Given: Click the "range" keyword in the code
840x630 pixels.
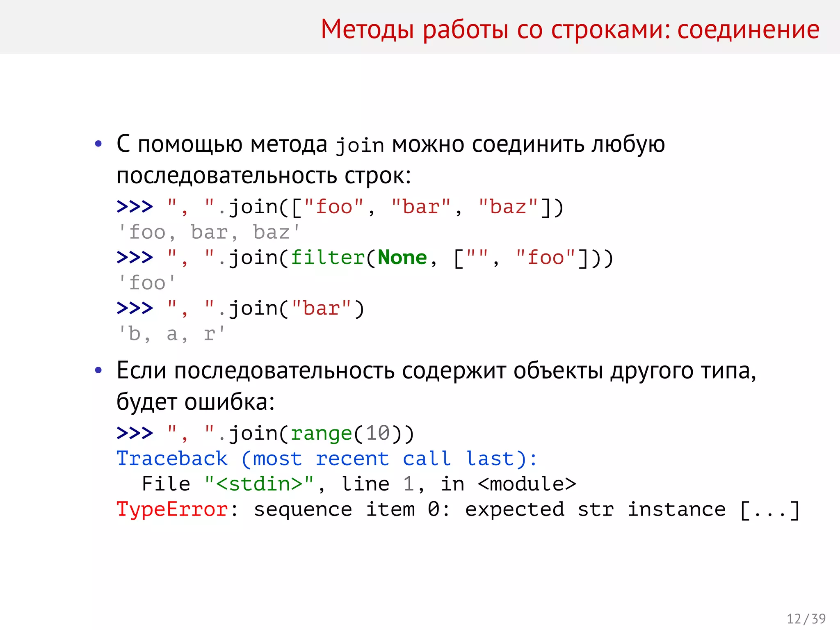Looking at the screenshot, I should (x=322, y=434).
